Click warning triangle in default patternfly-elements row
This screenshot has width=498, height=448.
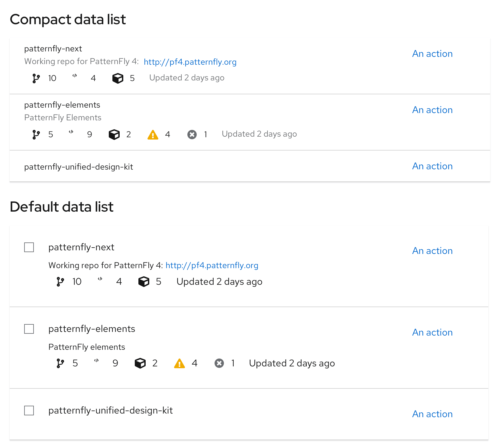[179, 363]
